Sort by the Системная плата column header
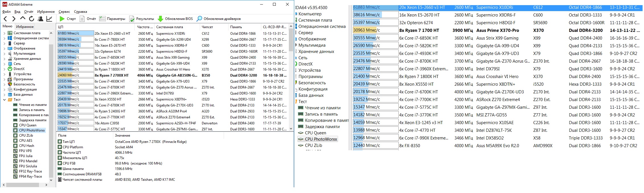The image size is (644, 193). 177,27
